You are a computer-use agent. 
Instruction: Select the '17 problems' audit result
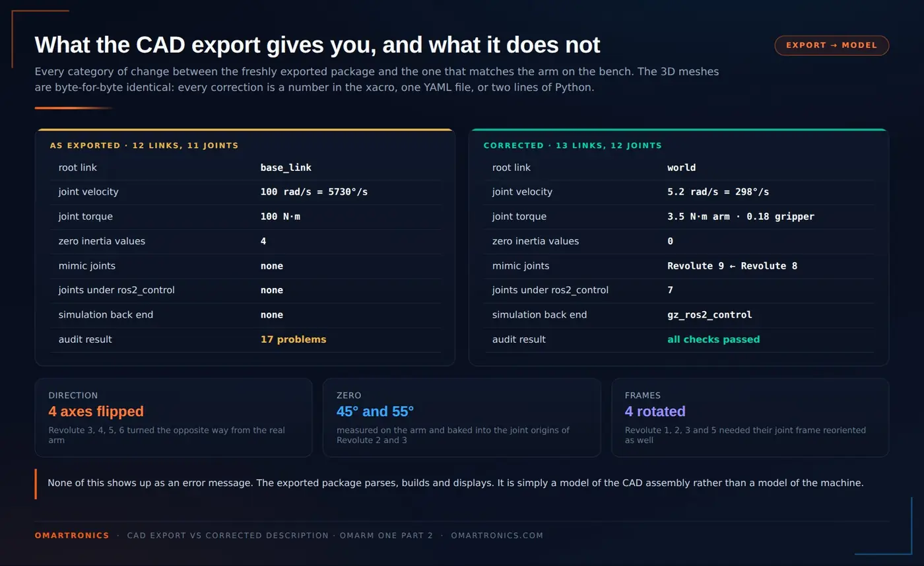(293, 339)
